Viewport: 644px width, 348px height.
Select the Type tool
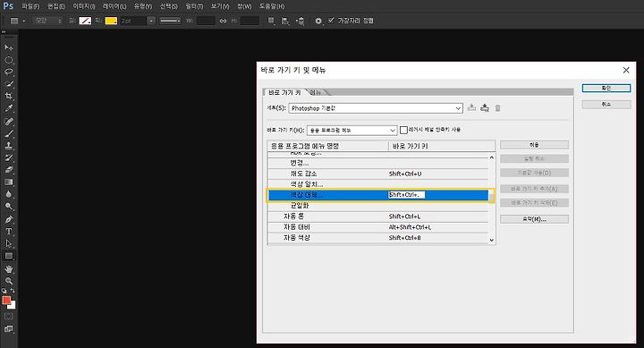9,232
